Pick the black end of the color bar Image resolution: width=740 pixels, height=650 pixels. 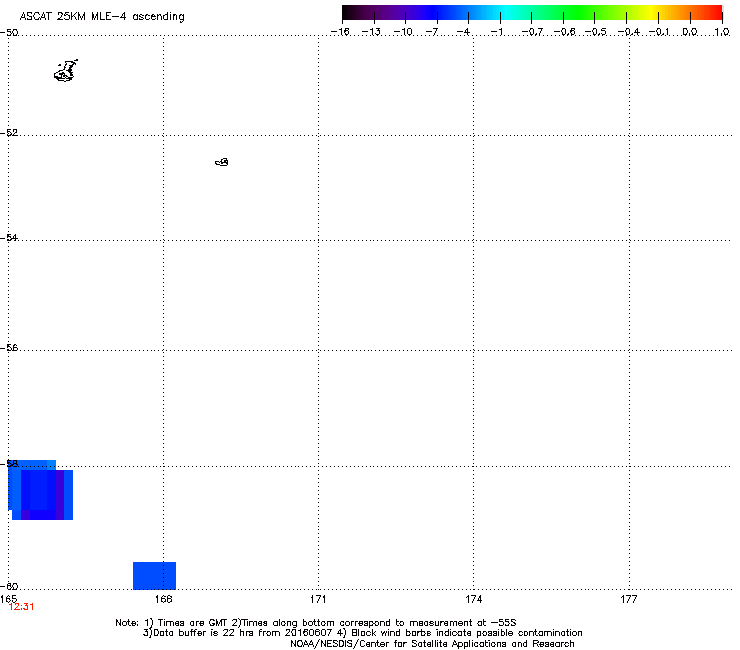(349, 13)
